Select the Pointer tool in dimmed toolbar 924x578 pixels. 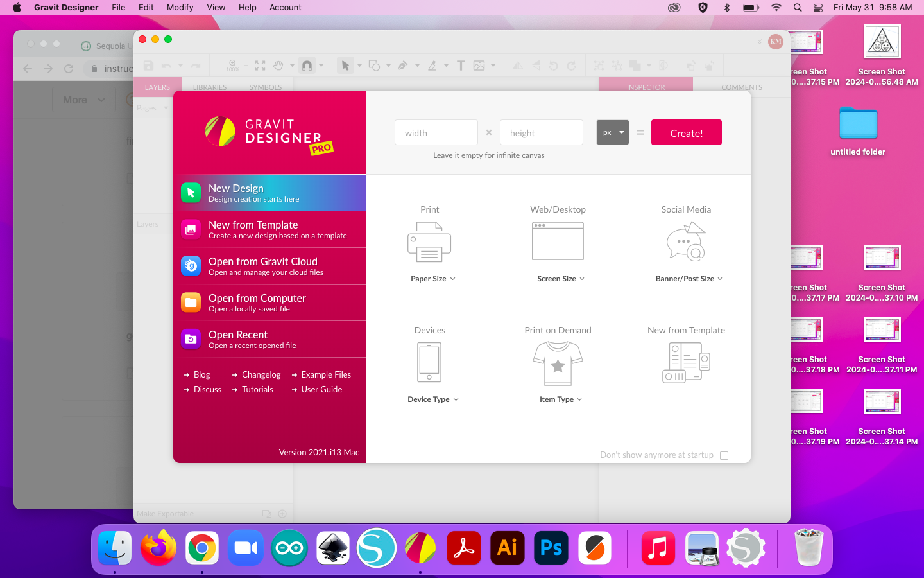click(x=345, y=66)
